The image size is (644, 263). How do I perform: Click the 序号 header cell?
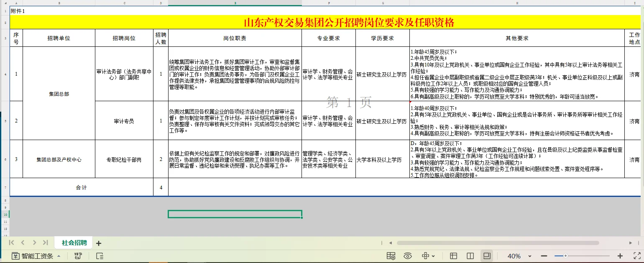pos(16,38)
